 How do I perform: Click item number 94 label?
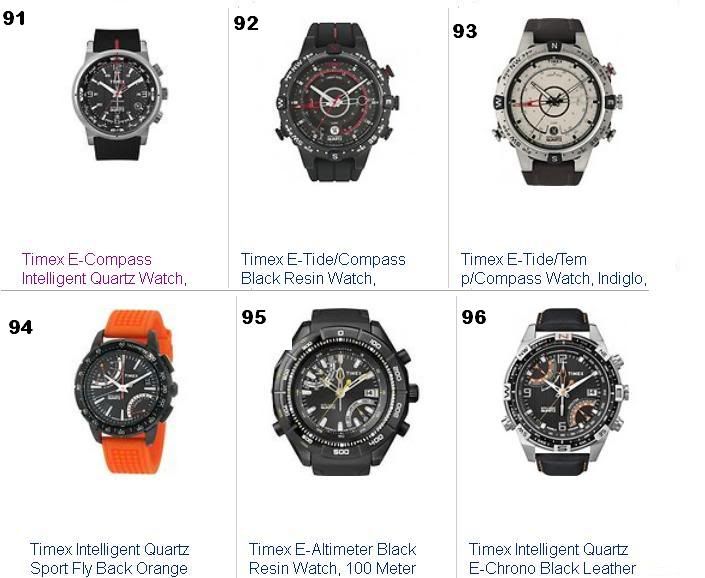pyautogui.click(x=21, y=327)
